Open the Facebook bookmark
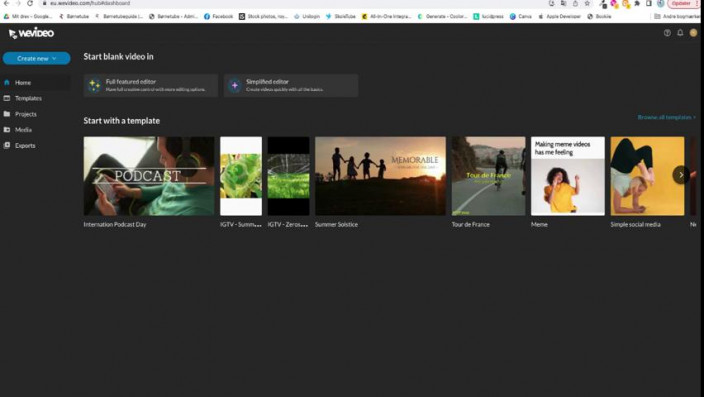 [218, 16]
